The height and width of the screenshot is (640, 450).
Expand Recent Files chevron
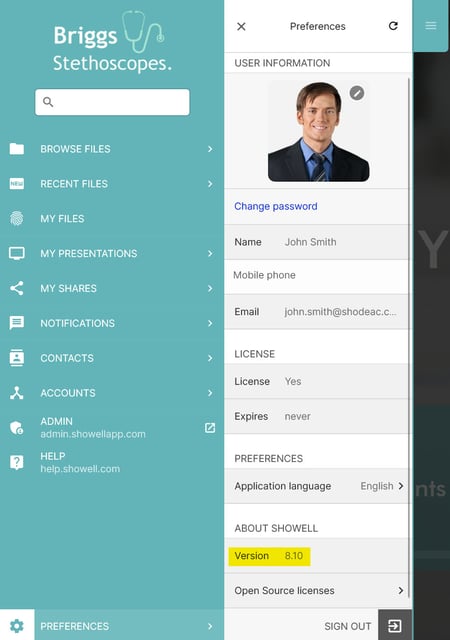[x=210, y=184]
